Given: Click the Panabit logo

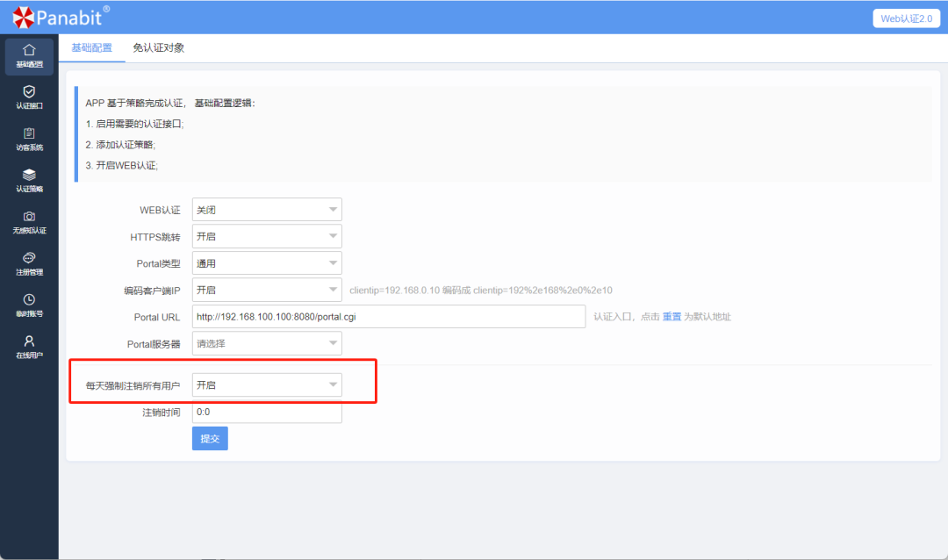Looking at the screenshot, I should click(61, 17).
